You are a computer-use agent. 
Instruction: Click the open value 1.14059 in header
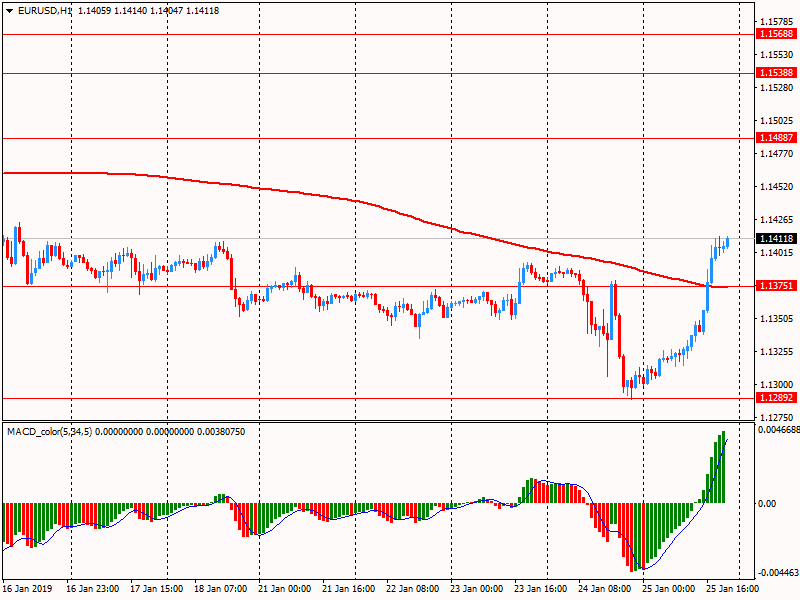(x=93, y=11)
